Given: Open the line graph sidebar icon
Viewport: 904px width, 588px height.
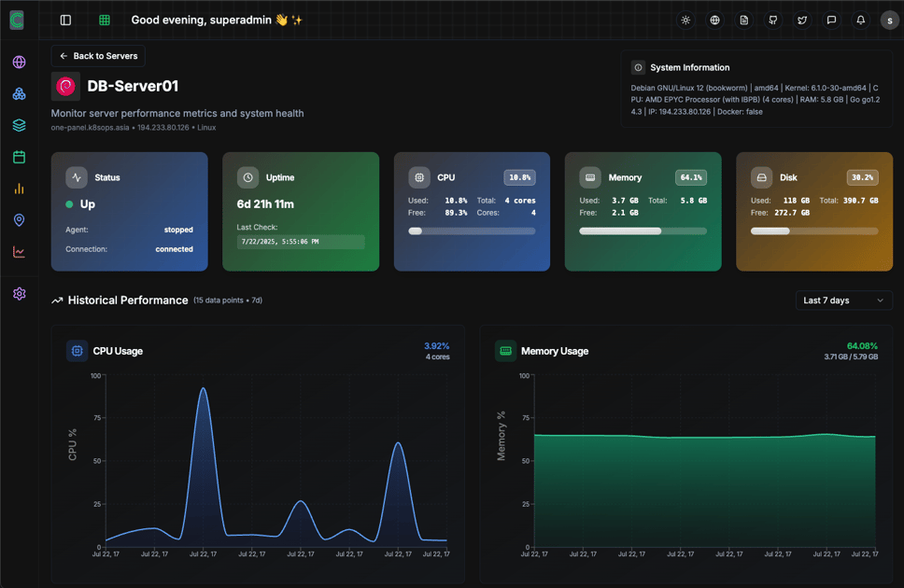Looking at the screenshot, I should [19, 252].
